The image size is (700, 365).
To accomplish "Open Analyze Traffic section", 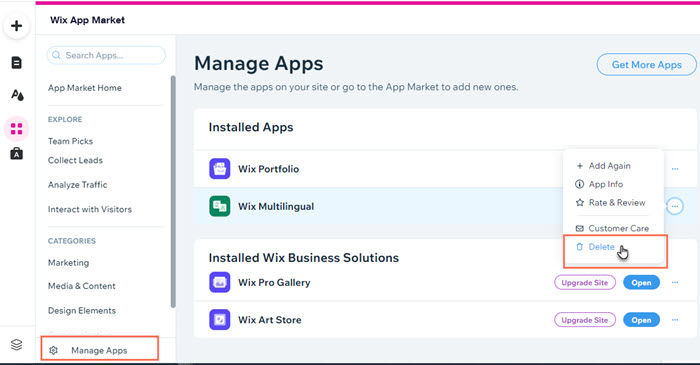I will (78, 185).
